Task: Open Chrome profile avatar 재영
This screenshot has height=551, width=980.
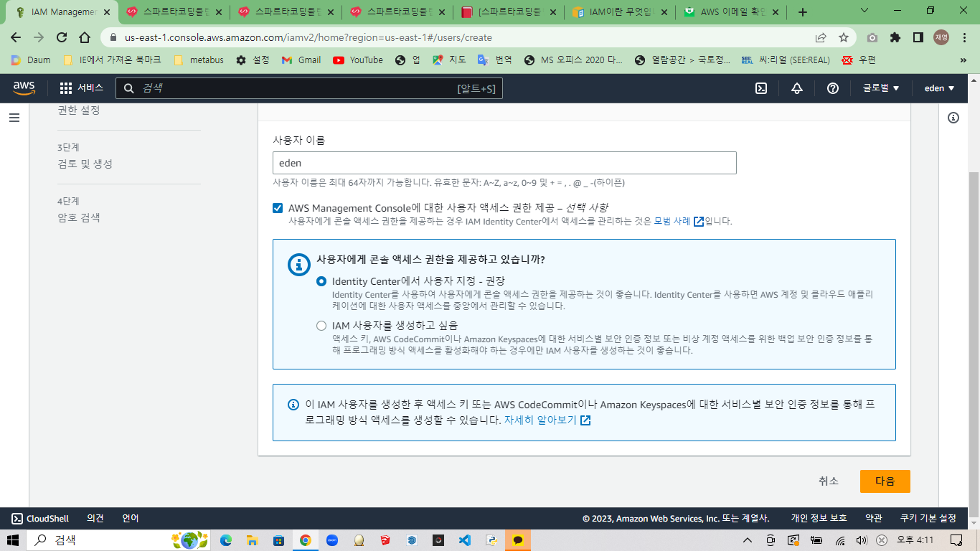Action: click(x=941, y=37)
